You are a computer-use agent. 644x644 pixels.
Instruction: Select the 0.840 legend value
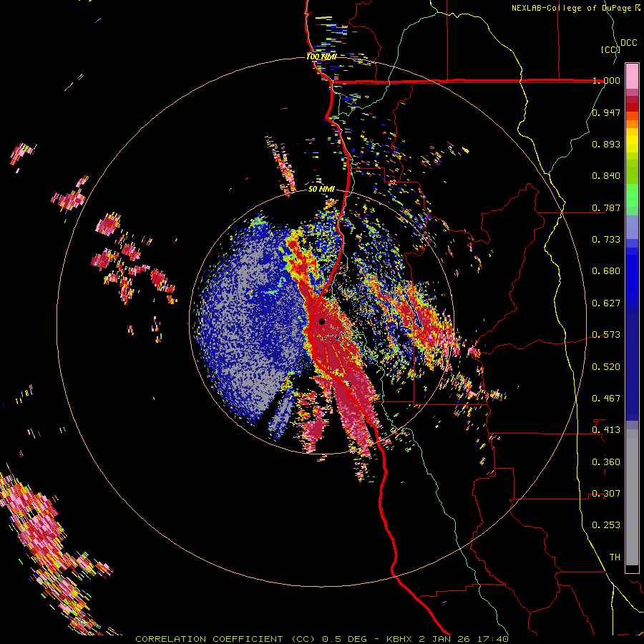coord(606,176)
